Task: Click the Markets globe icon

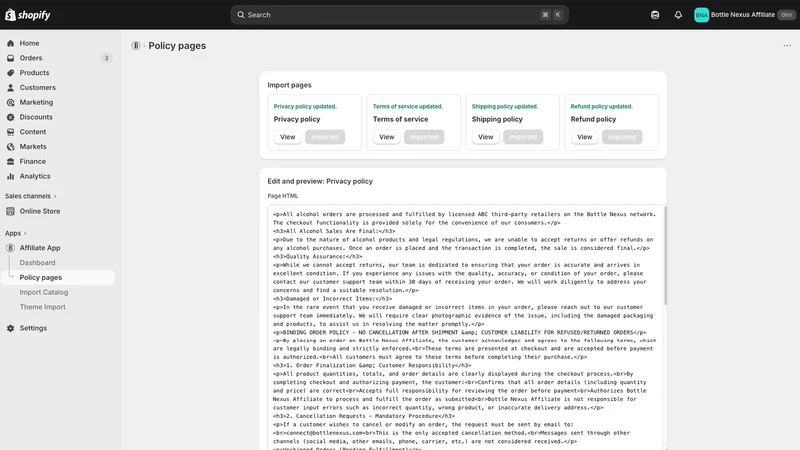Action: pyautogui.click(x=10, y=147)
